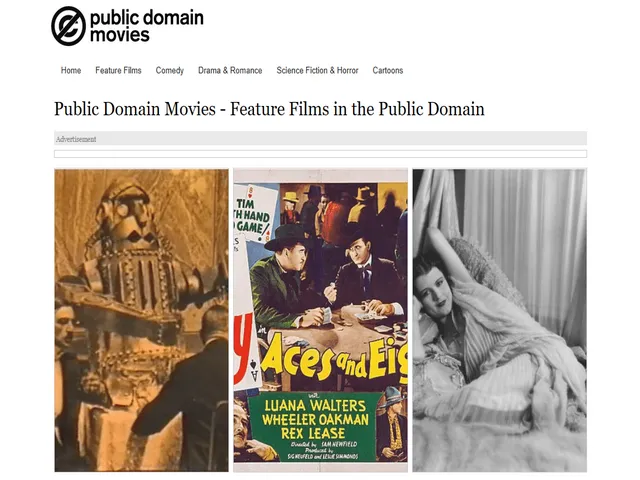Go to the Comedy category
The width and height of the screenshot is (640, 480).
[x=170, y=70]
